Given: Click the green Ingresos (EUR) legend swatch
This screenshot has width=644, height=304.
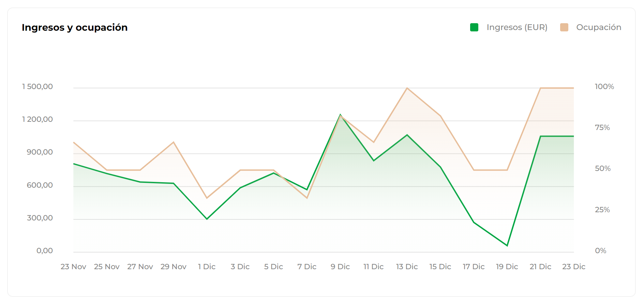Looking at the screenshot, I should point(474,27).
